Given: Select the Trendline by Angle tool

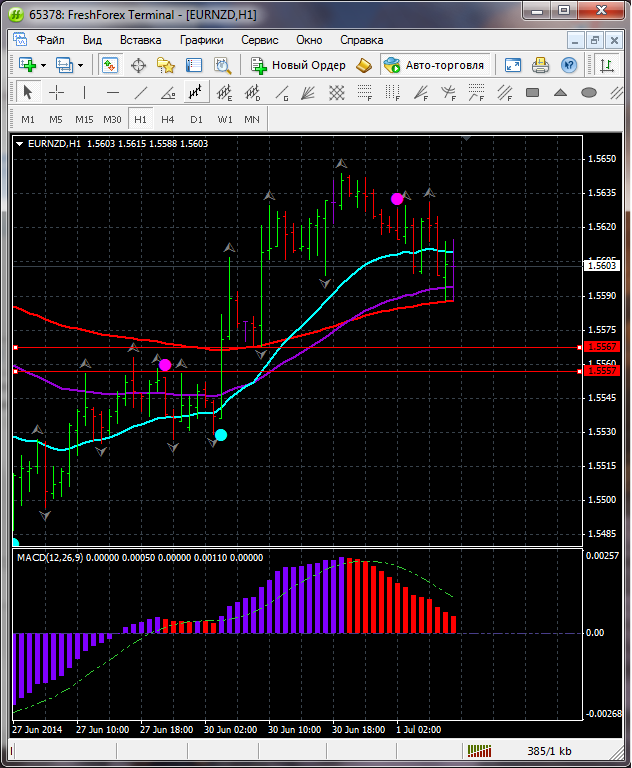Looking at the screenshot, I should (x=168, y=92).
